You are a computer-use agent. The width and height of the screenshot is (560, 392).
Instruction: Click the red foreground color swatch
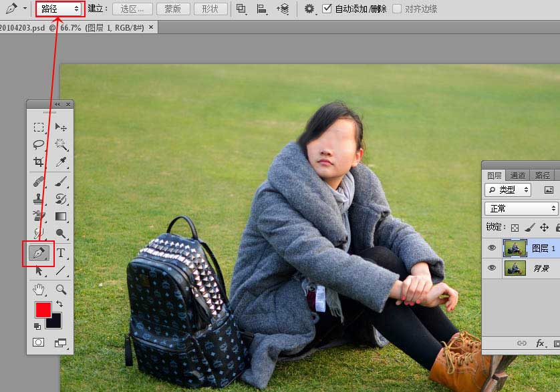coord(43,310)
